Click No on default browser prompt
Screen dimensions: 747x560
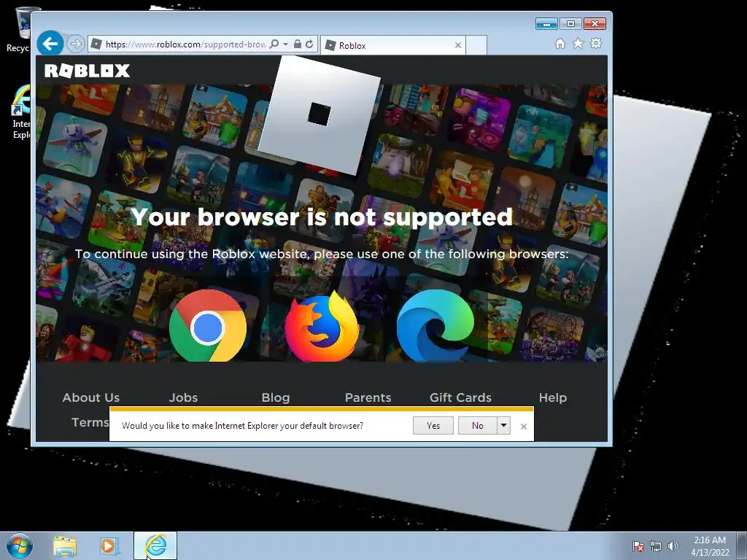coord(477,426)
